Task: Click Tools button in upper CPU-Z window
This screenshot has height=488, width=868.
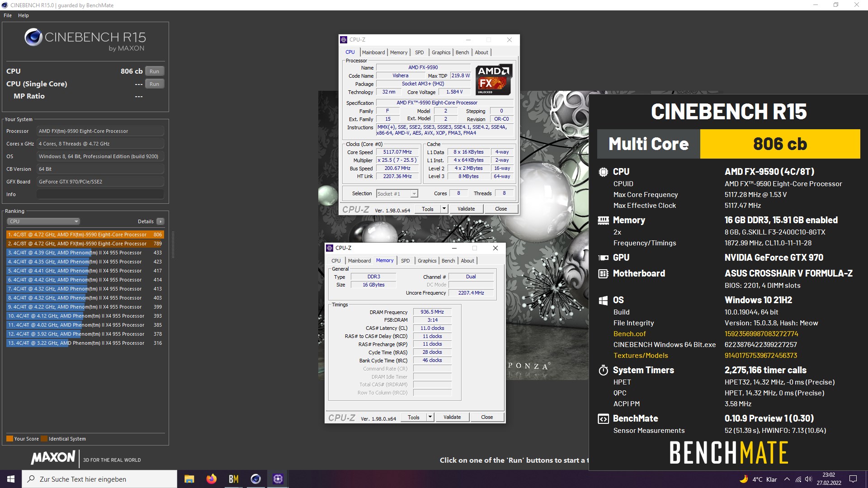Action: (428, 209)
